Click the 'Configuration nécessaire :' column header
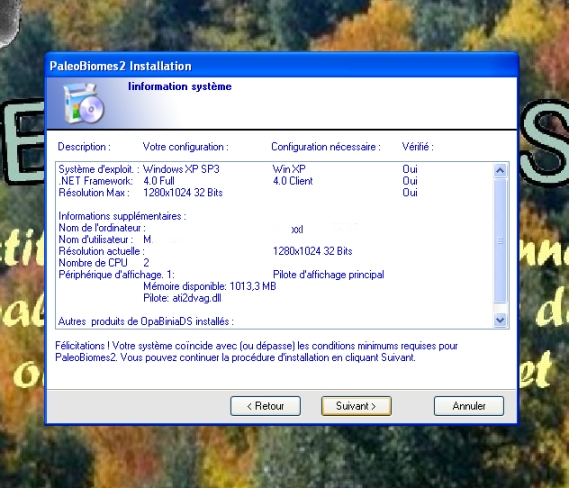This screenshot has width=569, height=488. 326,147
